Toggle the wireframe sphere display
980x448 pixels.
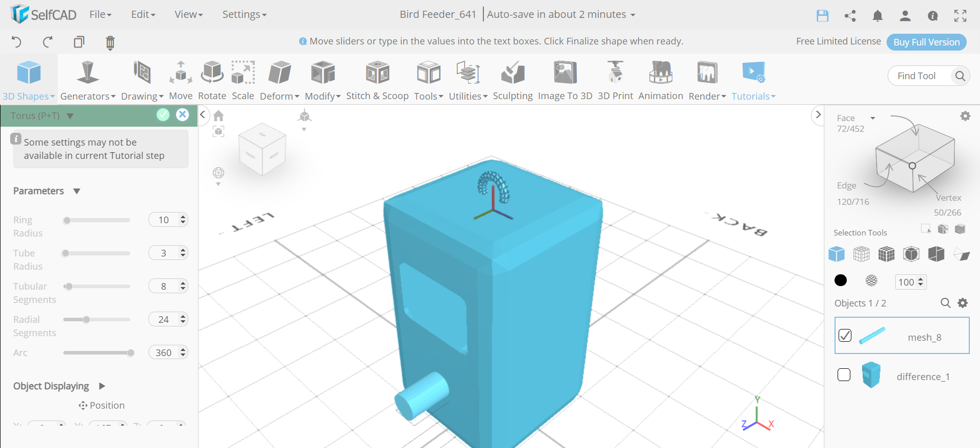point(871,280)
